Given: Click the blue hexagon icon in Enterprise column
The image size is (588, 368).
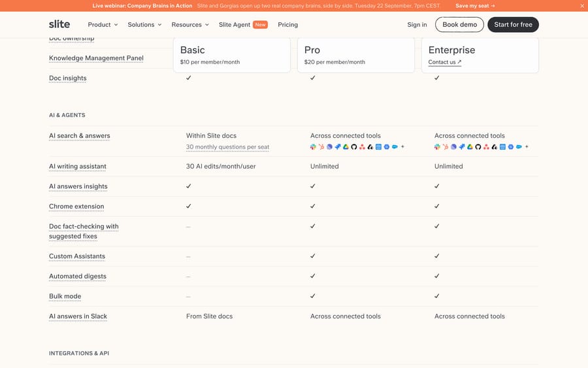Looking at the screenshot, I should pos(511,146).
